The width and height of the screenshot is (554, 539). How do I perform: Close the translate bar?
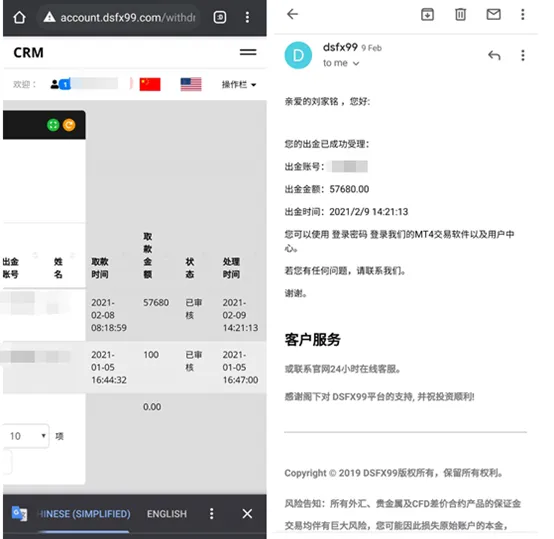pos(247,514)
